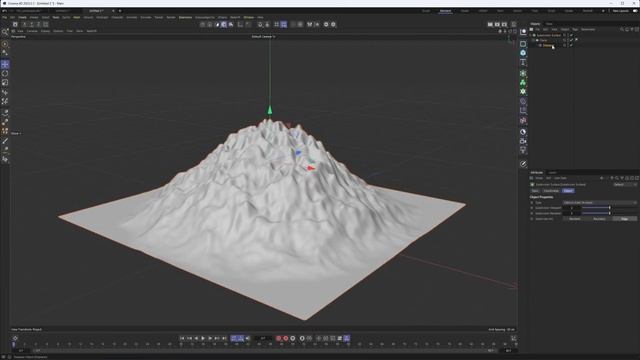The image size is (640, 360).
Task: Adjust the Subdivision Editor slider
Action: tap(609, 208)
